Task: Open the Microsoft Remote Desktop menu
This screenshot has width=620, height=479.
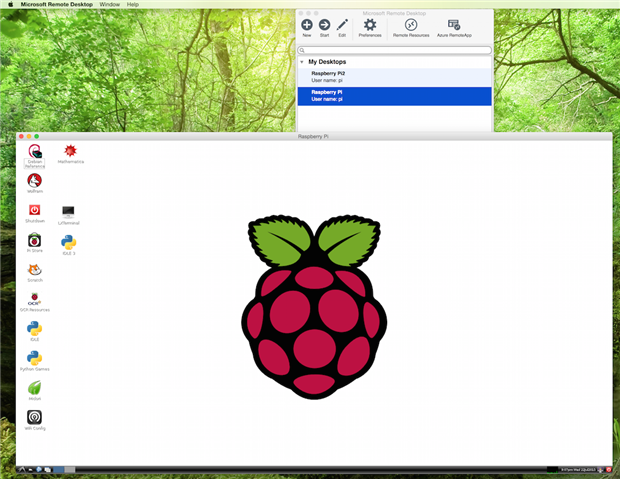Action: tap(57, 4)
